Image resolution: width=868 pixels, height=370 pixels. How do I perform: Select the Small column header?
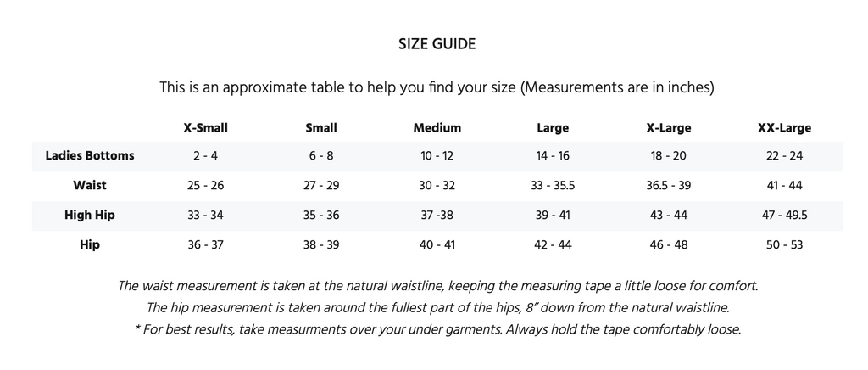pyautogui.click(x=321, y=128)
